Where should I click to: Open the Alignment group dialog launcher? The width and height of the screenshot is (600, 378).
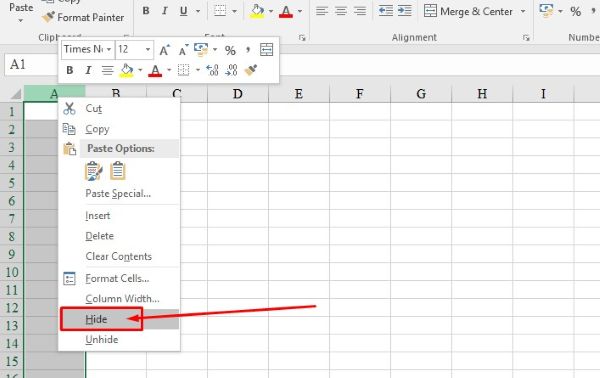click(526, 37)
